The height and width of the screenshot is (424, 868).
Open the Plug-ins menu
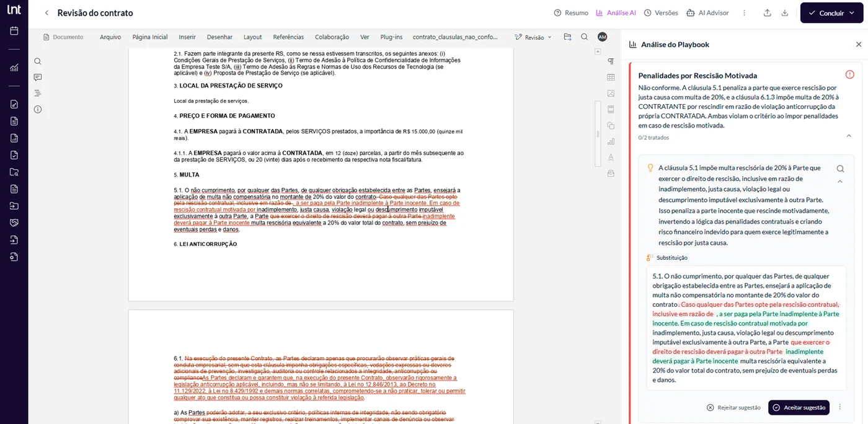coord(391,37)
